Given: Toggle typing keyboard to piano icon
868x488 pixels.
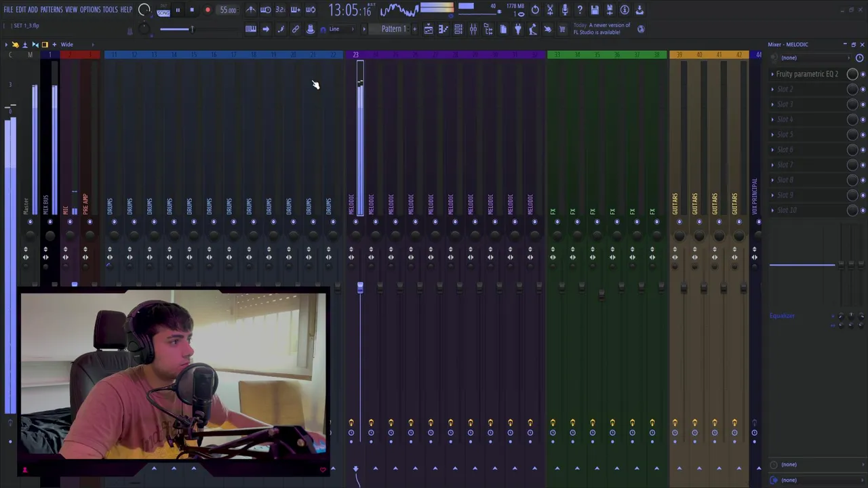Looking at the screenshot, I should click(251, 29).
